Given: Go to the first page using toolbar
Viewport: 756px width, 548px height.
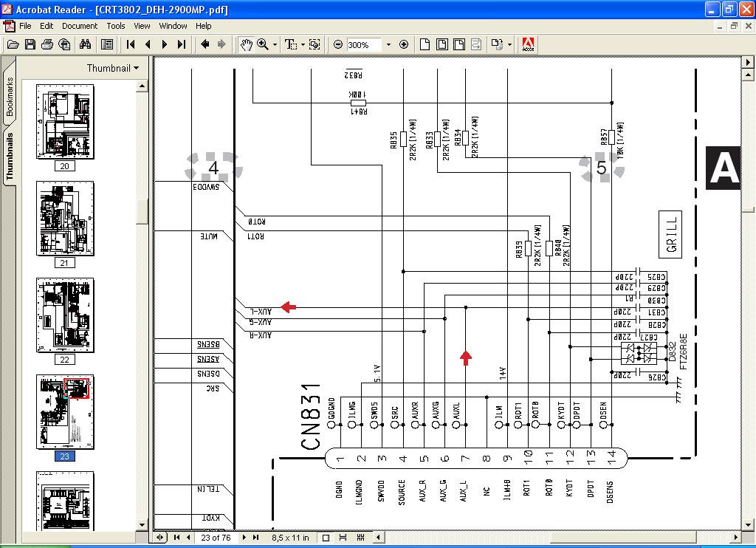Looking at the screenshot, I should [x=131, y=44].
